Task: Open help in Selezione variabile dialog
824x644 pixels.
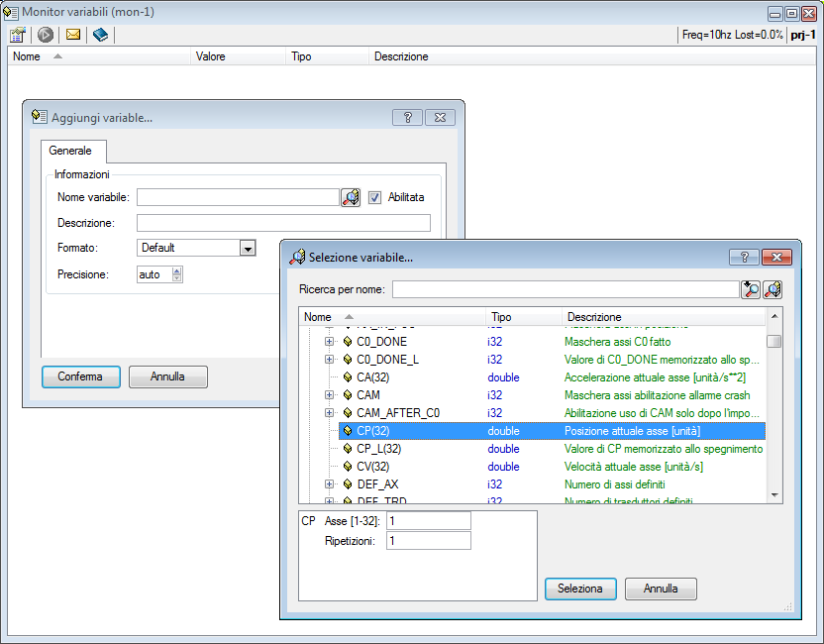Action: pos(744,257)
